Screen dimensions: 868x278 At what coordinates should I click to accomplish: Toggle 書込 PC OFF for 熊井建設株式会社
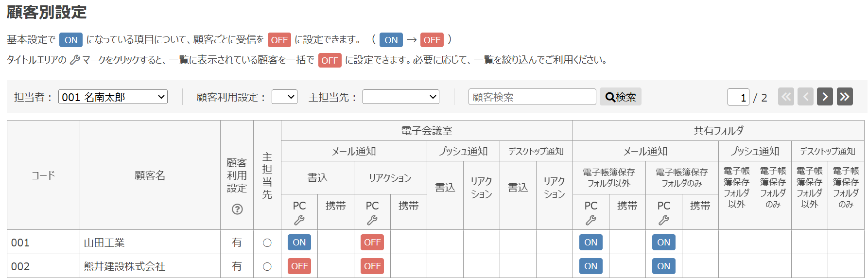pos(299,266)
